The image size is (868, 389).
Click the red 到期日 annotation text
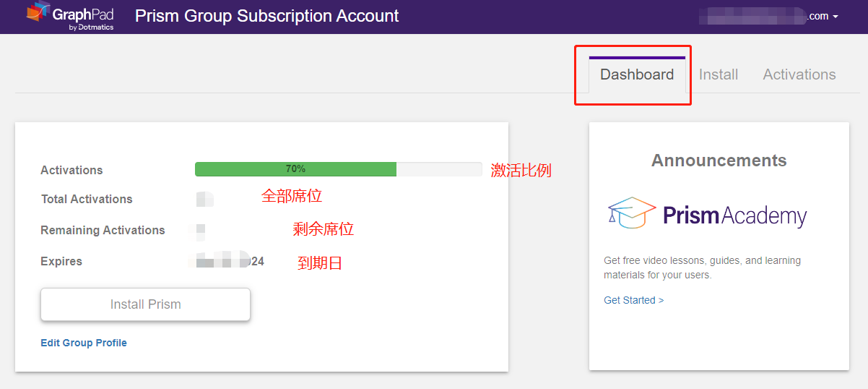point(319,263)
